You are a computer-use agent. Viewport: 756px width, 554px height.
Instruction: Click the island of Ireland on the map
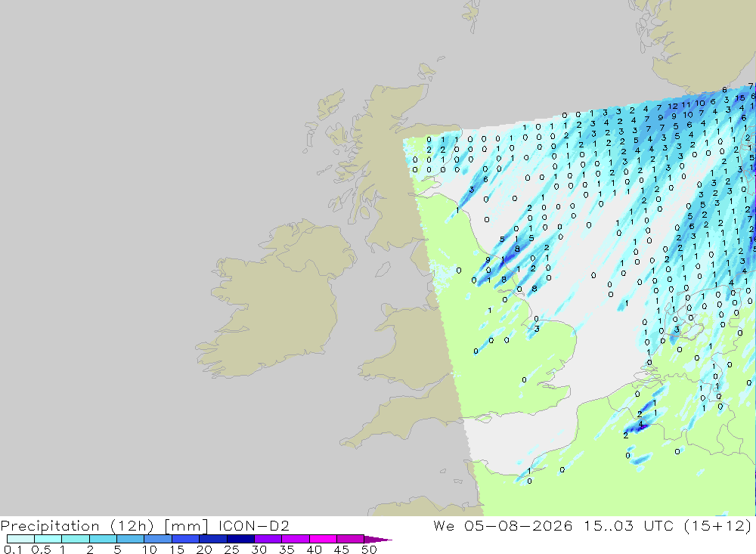pos(275,299)
